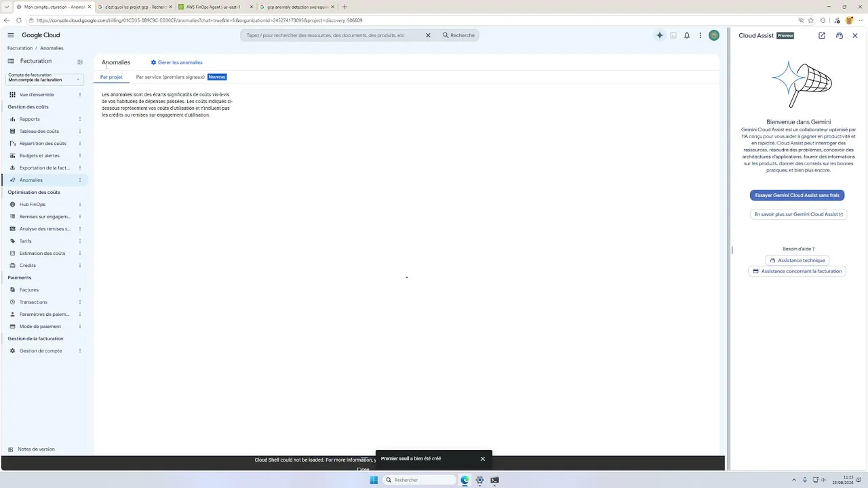Open the notifications bell

tap(687, 35)
